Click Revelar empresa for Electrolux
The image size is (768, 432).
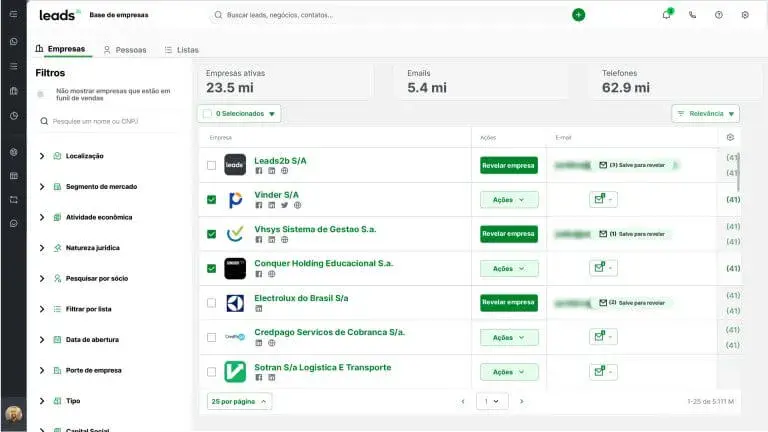[508, 302]
